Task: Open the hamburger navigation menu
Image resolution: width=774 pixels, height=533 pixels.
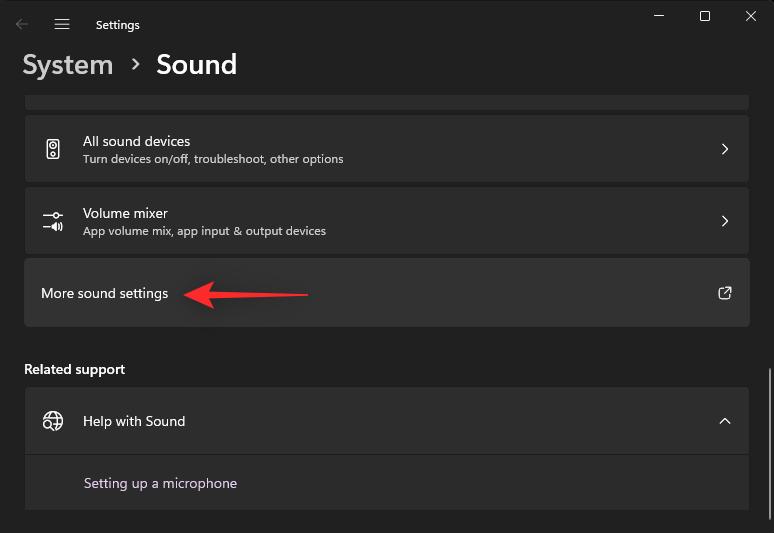Action: pyautogui.click(x=62, y=24)
